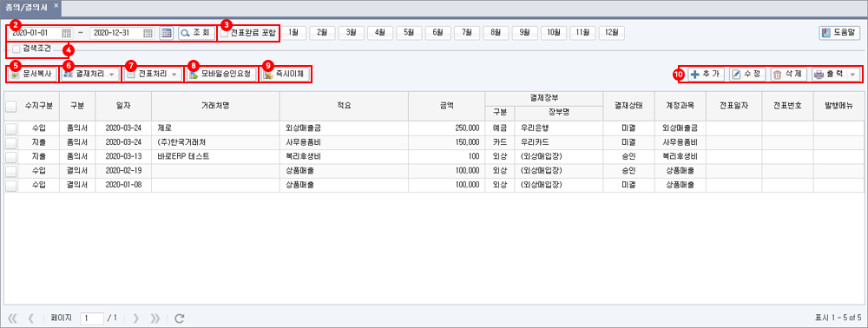This screenshot has height=328, width=868.
Task: Select the (주)한국거래처 cell
Action: coord(214,142)
